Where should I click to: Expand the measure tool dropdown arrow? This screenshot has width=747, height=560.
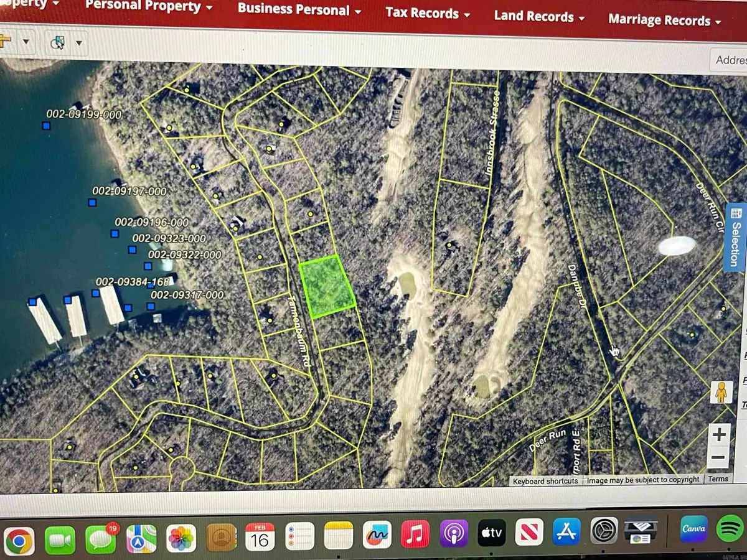pyautogui.click(x=26, y=42)
